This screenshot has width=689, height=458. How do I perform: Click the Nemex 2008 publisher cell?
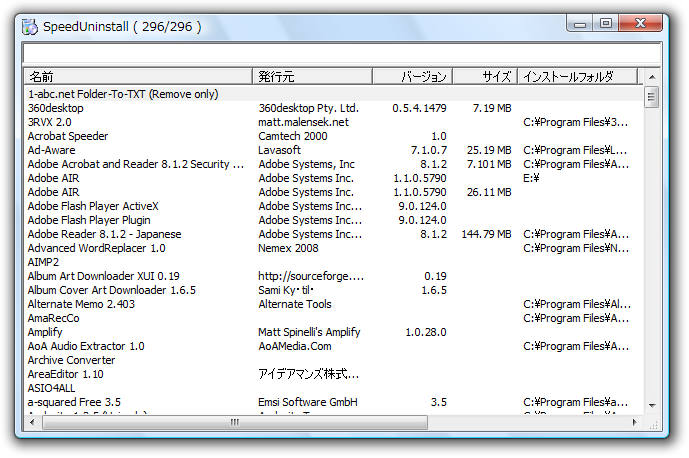point(288,248)
